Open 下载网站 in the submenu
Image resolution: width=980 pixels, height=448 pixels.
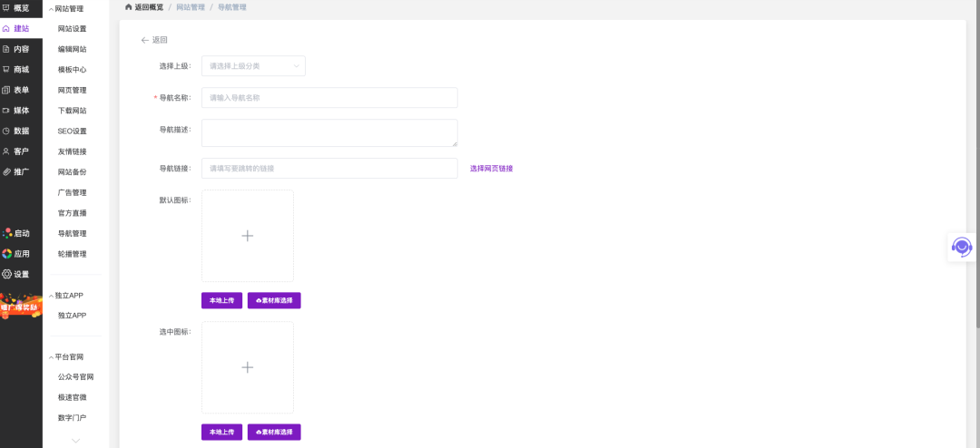[x=72, y=111]
